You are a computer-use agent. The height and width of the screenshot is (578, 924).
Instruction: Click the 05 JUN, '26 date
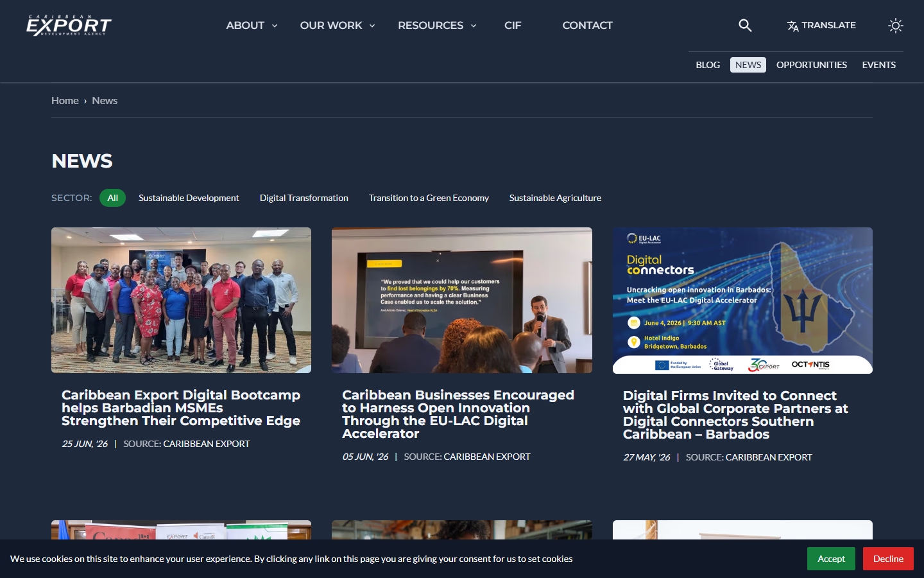(365, 457)
